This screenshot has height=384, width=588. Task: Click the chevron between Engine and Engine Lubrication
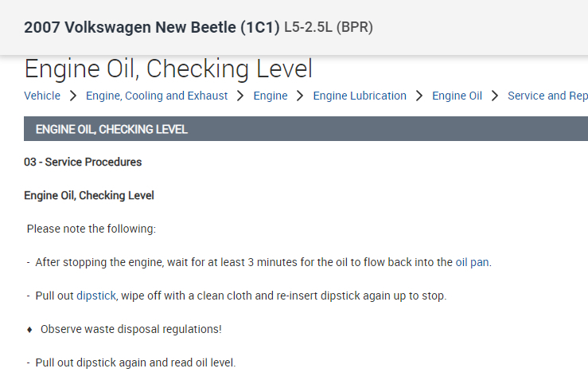pyautogui.click(x=301, y=96)
